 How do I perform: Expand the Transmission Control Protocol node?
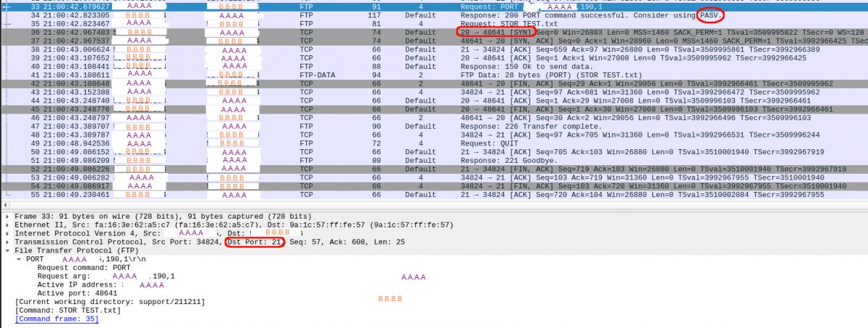[x=7, y=242]
